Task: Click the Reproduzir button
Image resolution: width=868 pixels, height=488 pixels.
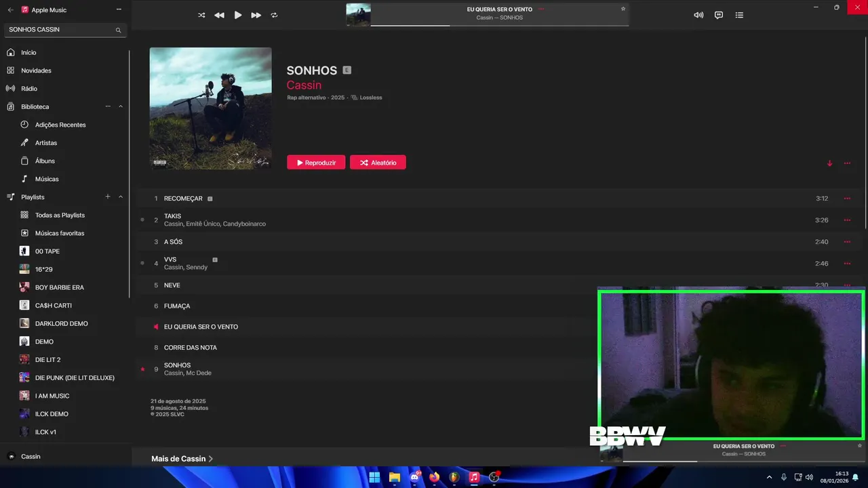Action: [316, 163]
